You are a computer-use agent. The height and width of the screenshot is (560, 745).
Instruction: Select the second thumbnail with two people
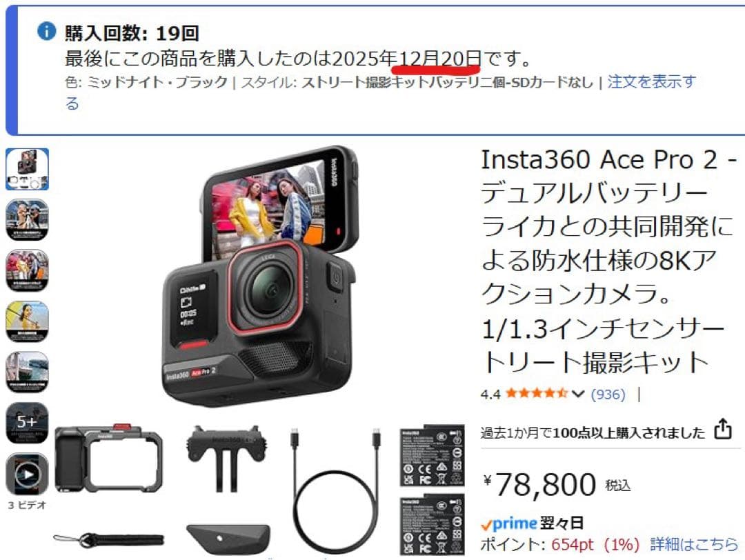click(27, 220)
